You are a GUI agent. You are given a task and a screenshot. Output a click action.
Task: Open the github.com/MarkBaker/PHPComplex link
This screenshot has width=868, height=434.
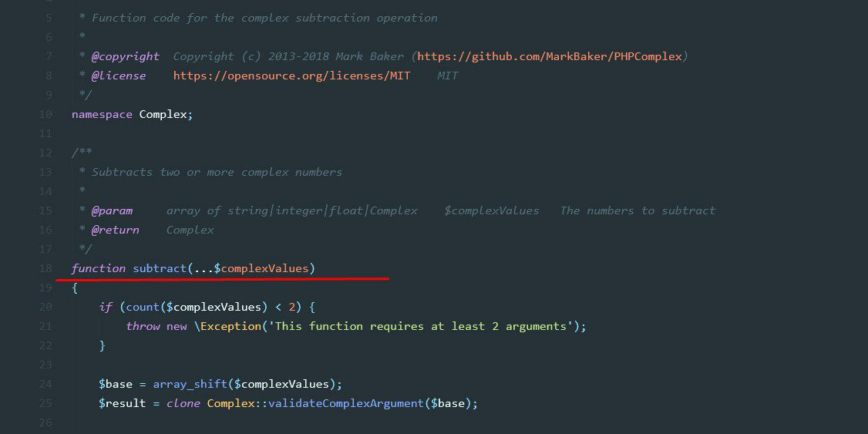(x=550, y=56)
